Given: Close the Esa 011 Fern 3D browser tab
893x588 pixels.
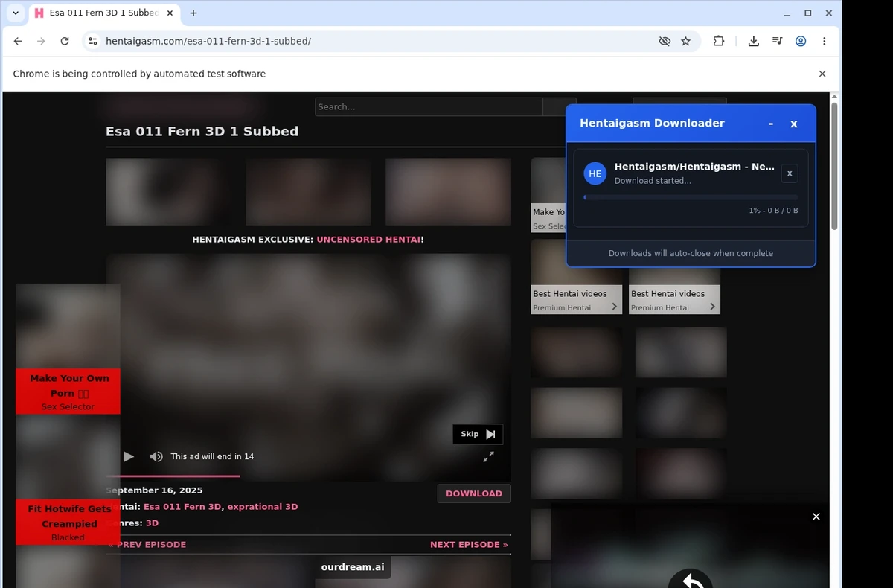Looking at the screenshot, I should click(168, 13).
